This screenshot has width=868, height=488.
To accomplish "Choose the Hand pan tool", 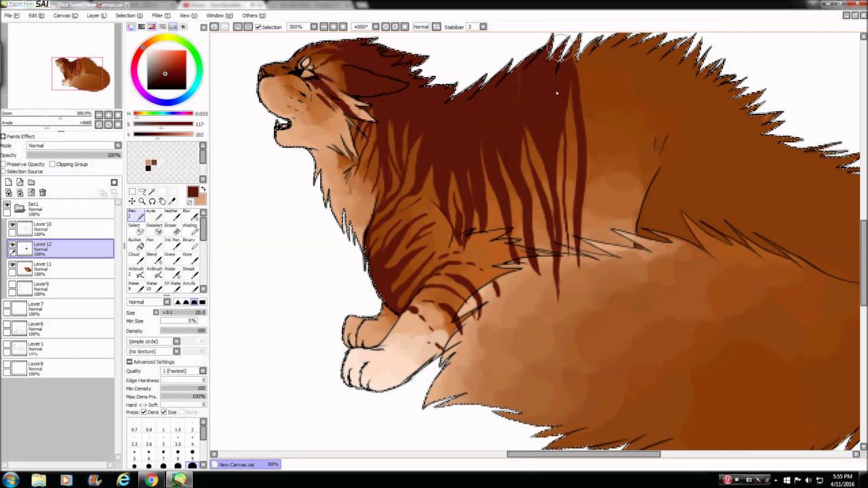I will (162, 201).
